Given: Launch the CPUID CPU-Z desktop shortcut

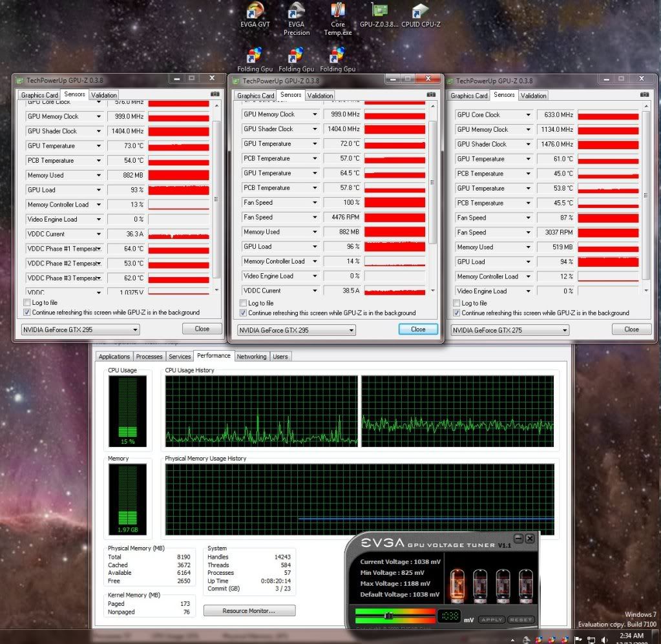Looking at the screenshot, I should coord(420,12).
